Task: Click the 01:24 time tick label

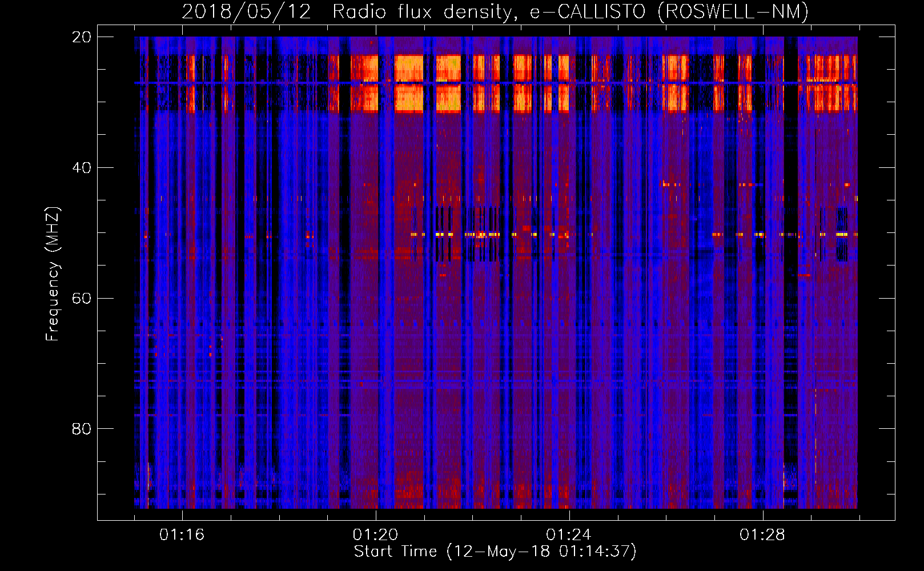Action: coord(569,535)
